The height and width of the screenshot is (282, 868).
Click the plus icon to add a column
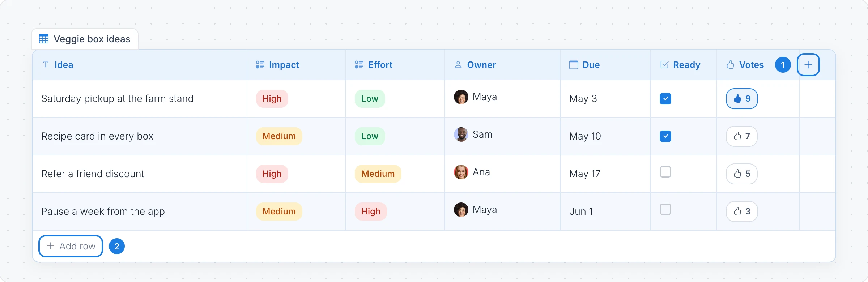tap(808, 65)
